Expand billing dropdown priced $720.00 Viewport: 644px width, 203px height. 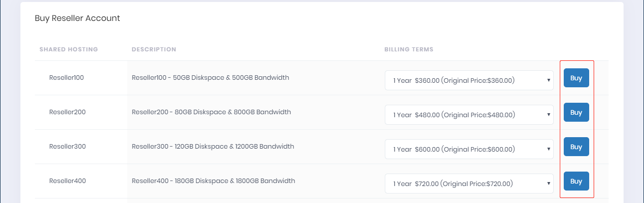pos(469,184)
